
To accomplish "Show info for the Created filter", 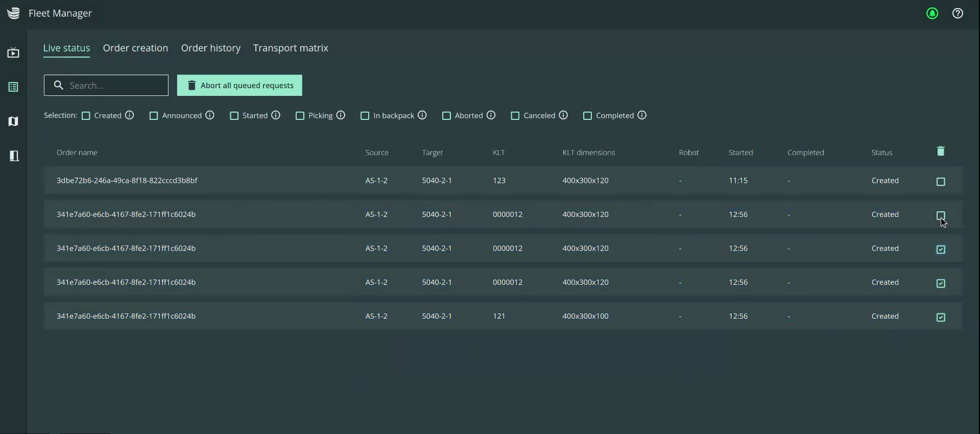I will pos(130,115).
